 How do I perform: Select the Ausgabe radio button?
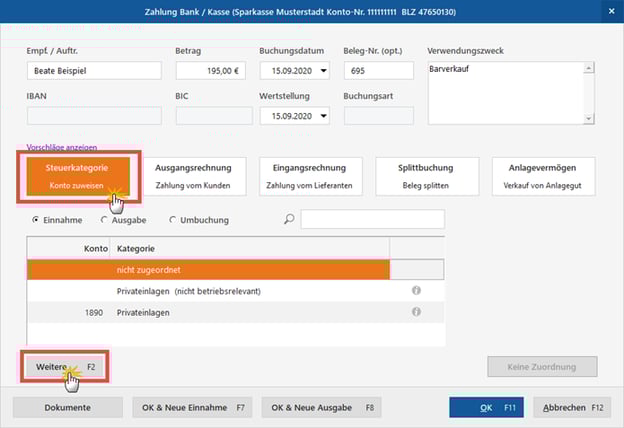point(105,220)
